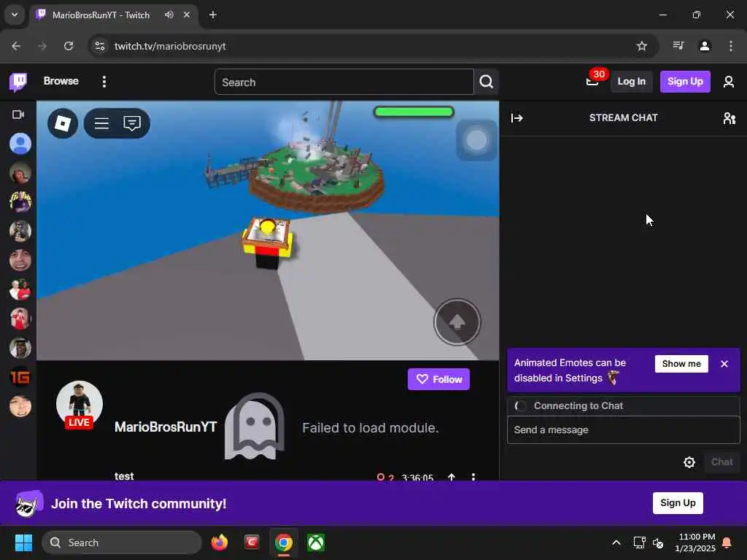Open the blue default avatar channel
This screenshot has width=747, height=560.
pos(20,144)
